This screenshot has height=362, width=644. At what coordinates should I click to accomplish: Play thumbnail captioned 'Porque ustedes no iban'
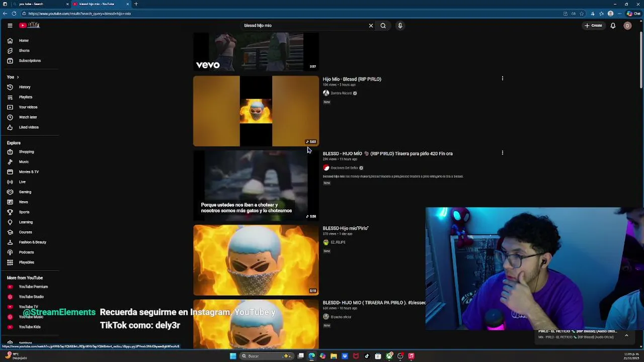(256, 186)
